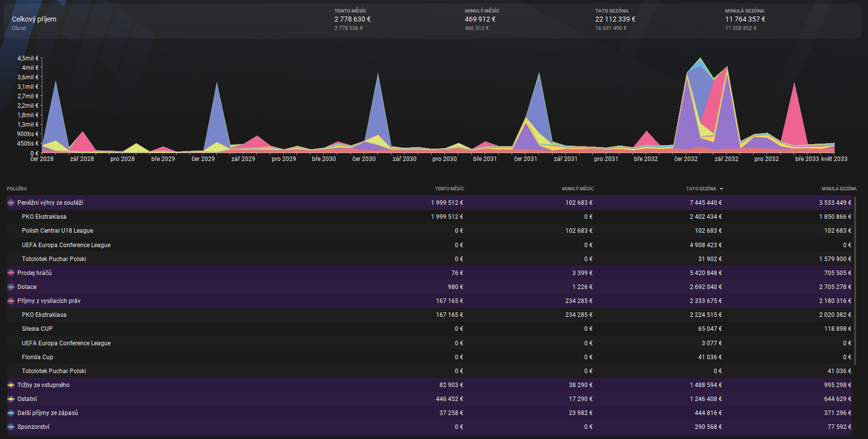
Task: Expand the Sponzorství row
Action: pos(431,427)
